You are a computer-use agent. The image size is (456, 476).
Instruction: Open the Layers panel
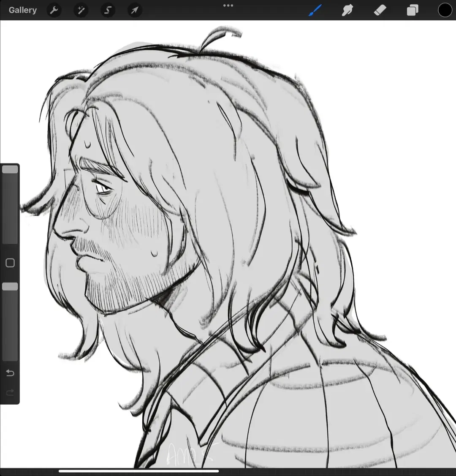coord(413,10)
